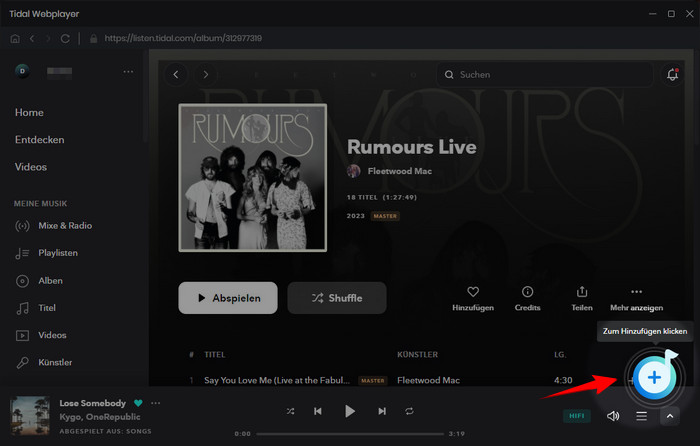The image size is (700, 446).
Task: Go back using address bar back arrow
Action: [x=32, y=39]
